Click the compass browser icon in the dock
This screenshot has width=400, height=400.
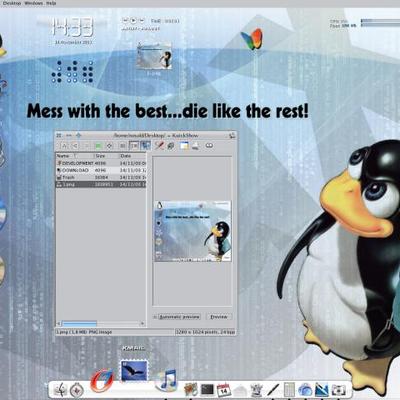point(77,389)
